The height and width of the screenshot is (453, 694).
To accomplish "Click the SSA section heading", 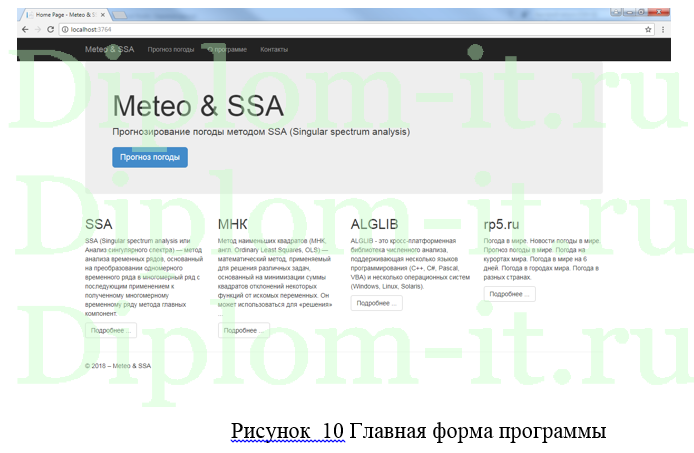I will click(99, 224).
